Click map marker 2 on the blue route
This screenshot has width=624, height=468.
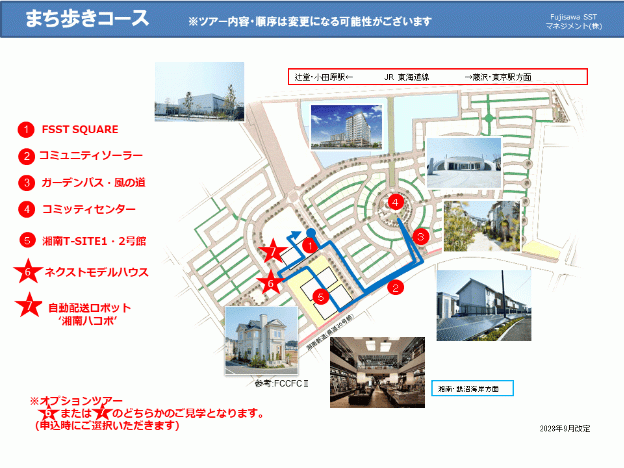click(x=396, y=288)
